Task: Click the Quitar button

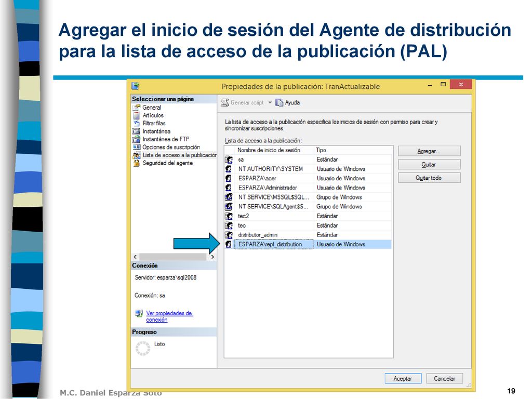Action: coord(429,165)
